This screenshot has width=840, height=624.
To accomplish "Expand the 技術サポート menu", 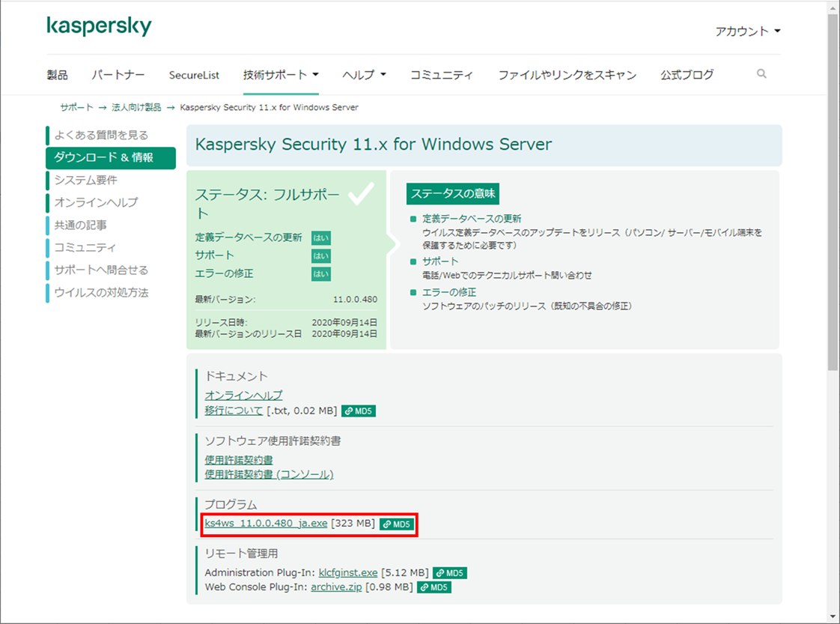I will 281,74.
